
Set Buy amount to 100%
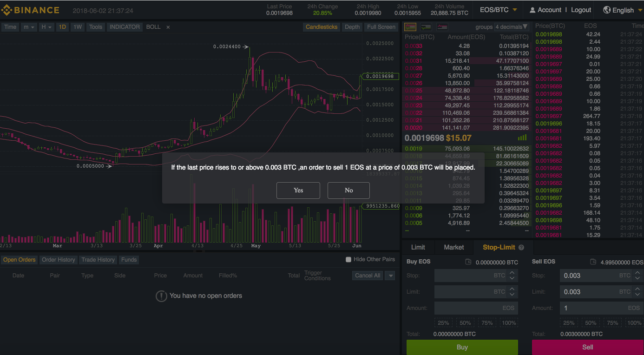coord(509,323)
